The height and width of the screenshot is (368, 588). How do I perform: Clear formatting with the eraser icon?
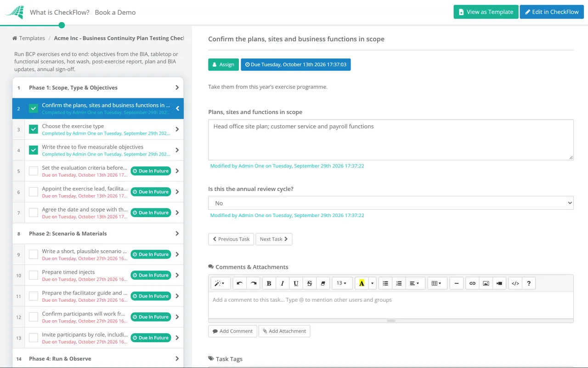coord(323,283)
